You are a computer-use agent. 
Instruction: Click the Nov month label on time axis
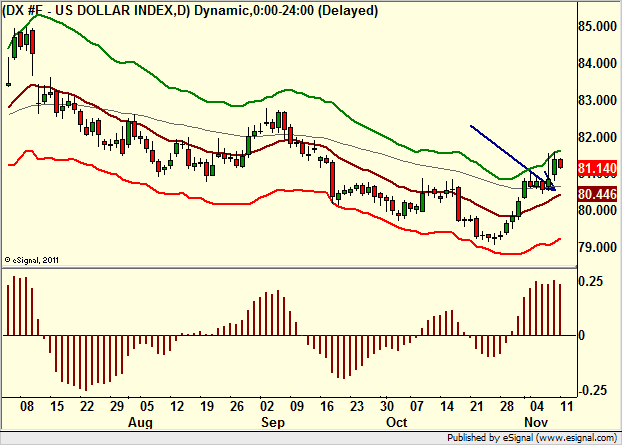pos(536,422)
